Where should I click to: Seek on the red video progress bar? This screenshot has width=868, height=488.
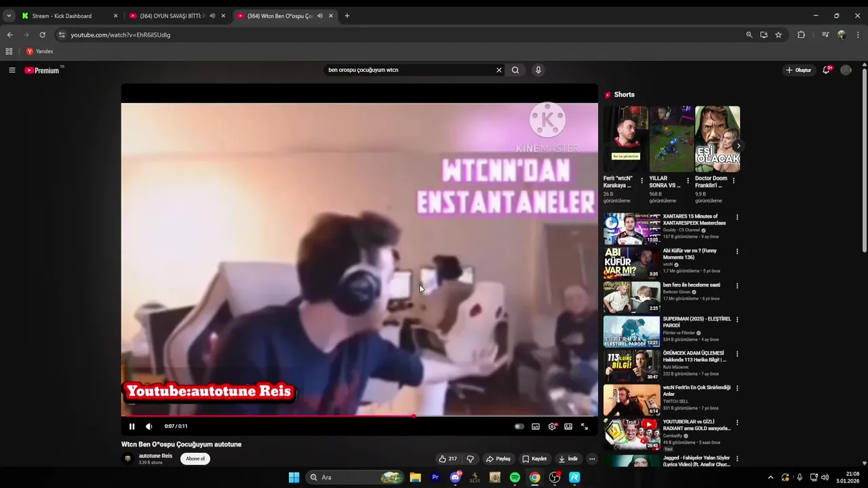359,416
